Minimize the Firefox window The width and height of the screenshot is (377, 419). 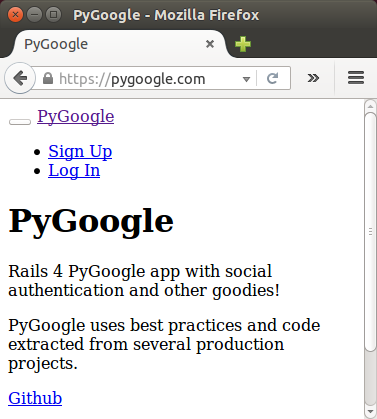34,15
